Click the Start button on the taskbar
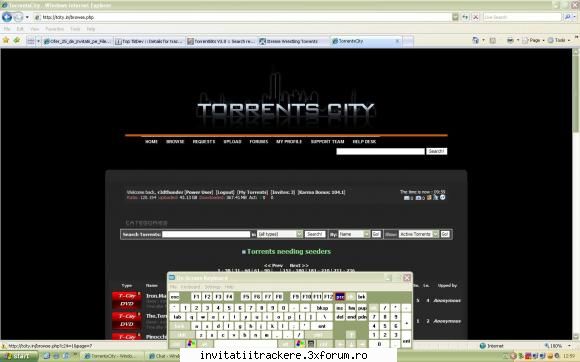This screenshot has width=580, height=362. [18, 356]
